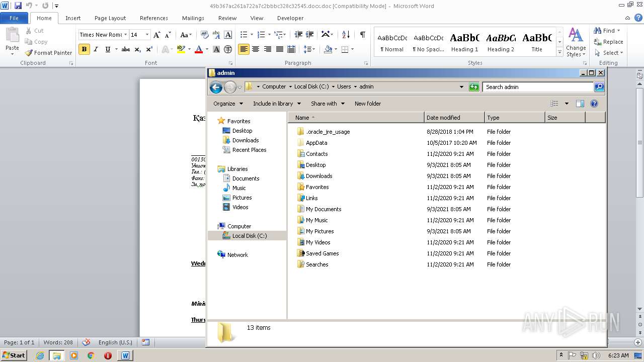
Task: Click the Explorer refresh address icon
Action: pyautogui.click(x=473, y=87)
